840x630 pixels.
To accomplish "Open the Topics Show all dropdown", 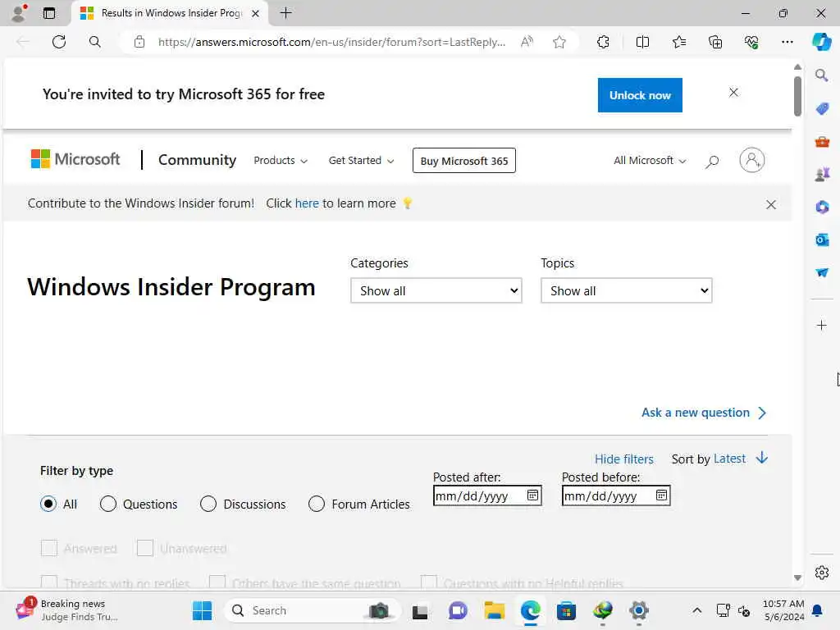I will (626, 290).
